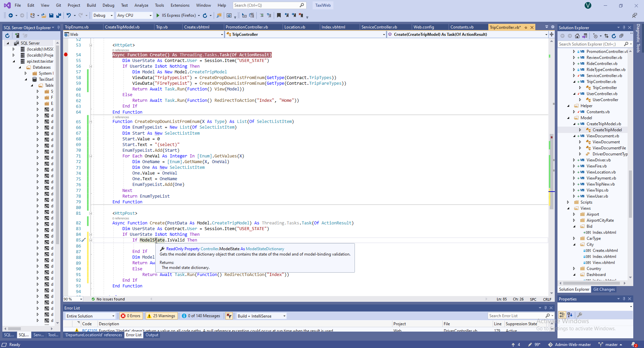Open the Entire Solution scope dropdown
Viewport: 644px width, 348px height.
point(90,316)
